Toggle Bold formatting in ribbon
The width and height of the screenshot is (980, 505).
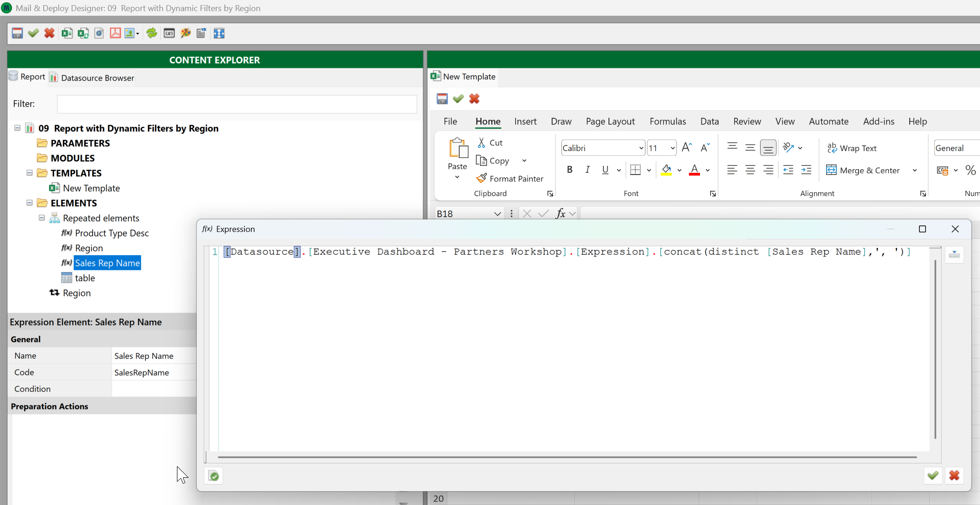569,170
